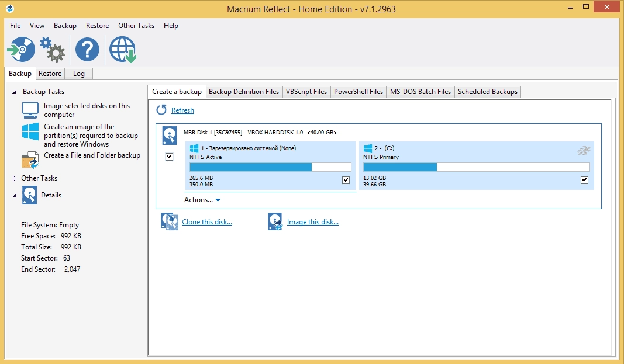
Task: Click the End Sector: 2,047 detail
Action: (50, 269)
